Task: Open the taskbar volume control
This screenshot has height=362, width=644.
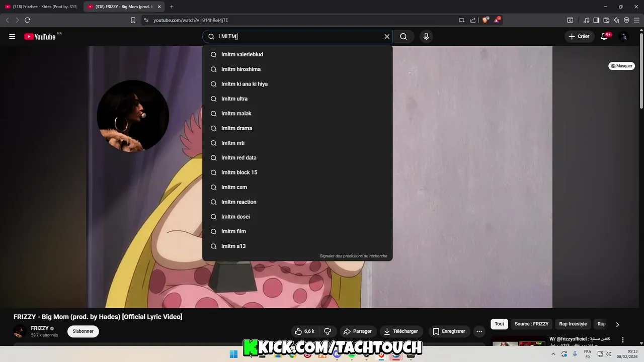Action: [608, 354]
